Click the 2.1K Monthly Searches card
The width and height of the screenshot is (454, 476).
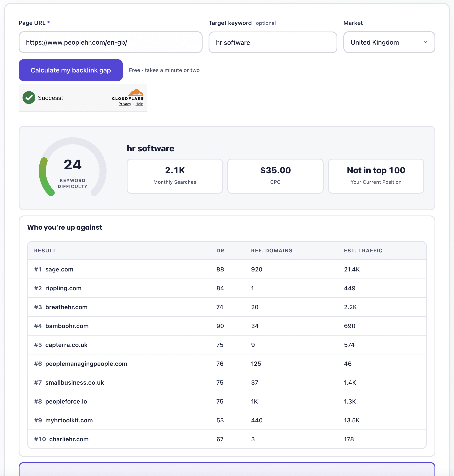(x=175, y=176)
